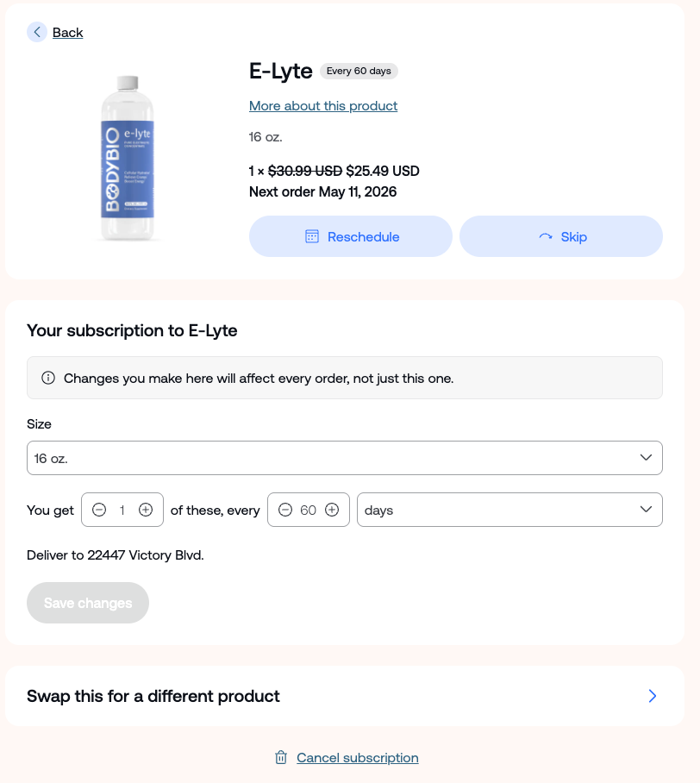Open the Size dropdown showing 16 oz.
Screen dimensions: 700x783
click(x=344, y=458)
